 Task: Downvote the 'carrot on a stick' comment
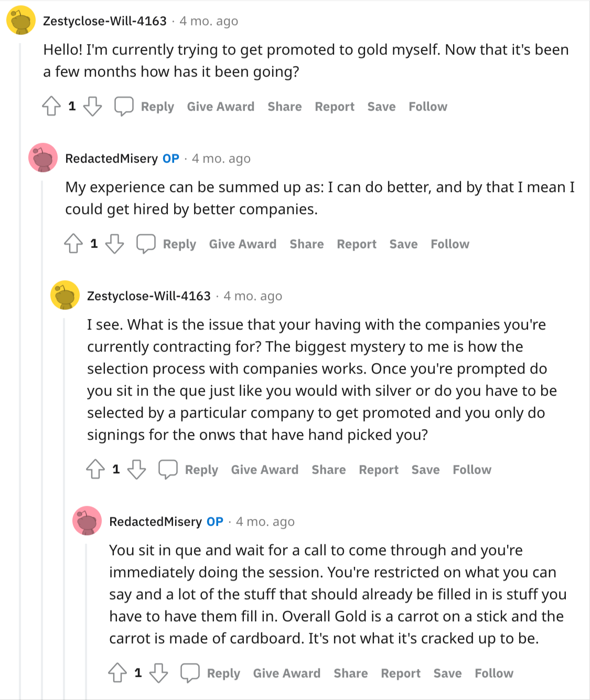click(x=159, y=673)
